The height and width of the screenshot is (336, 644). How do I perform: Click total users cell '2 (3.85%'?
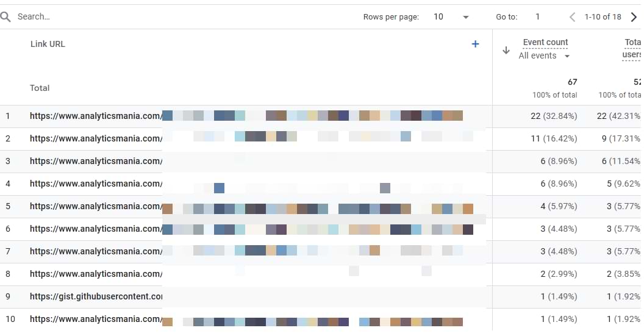click(x=623, y=274)
